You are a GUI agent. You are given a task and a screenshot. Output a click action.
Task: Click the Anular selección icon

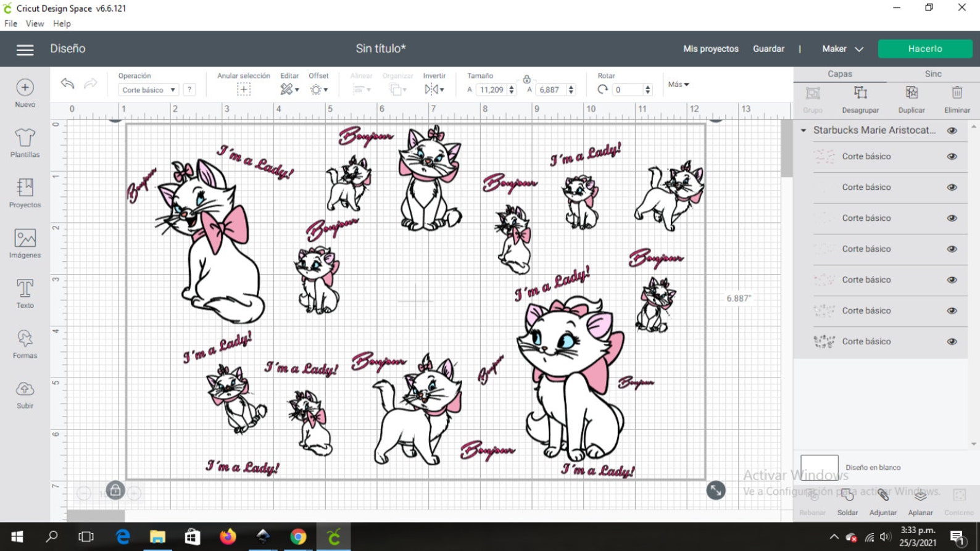click(243, 89)
